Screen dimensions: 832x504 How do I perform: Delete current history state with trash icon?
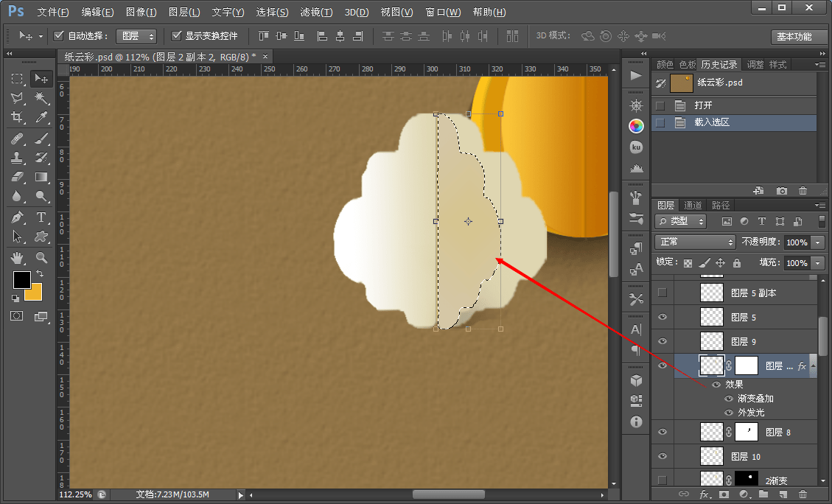coord(803,190)
